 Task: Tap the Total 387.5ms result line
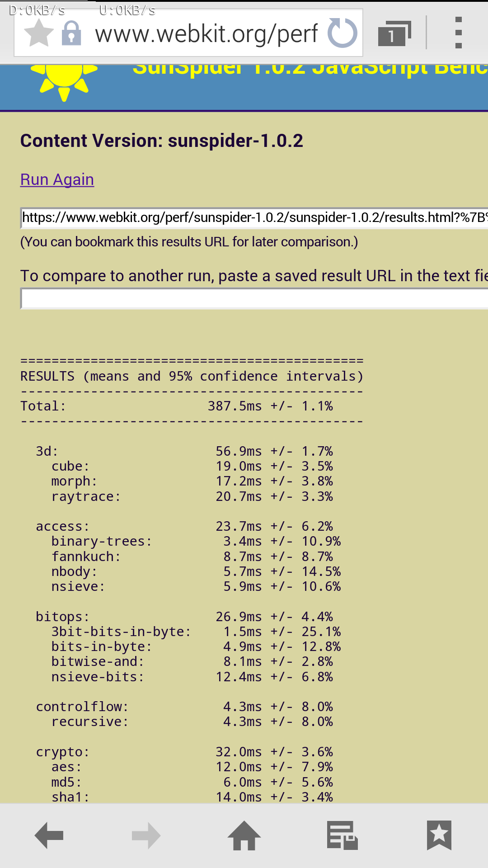(177, 406)
